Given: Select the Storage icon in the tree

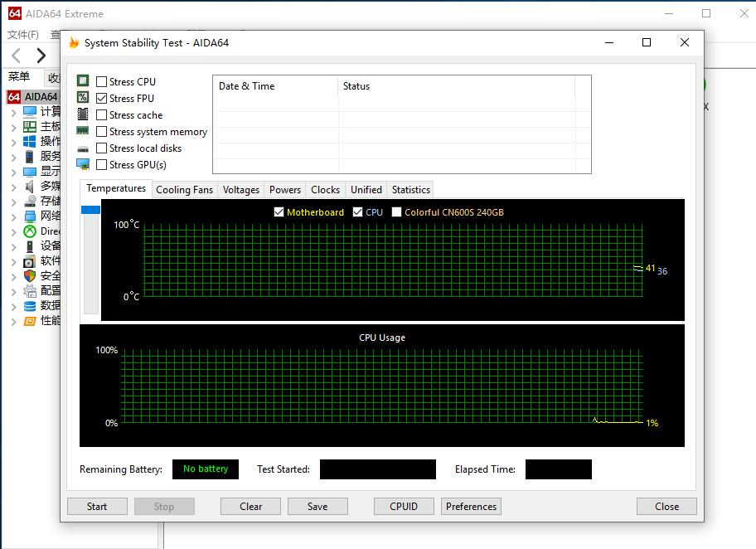Looking at the screenshot, I should pos(30,202).
